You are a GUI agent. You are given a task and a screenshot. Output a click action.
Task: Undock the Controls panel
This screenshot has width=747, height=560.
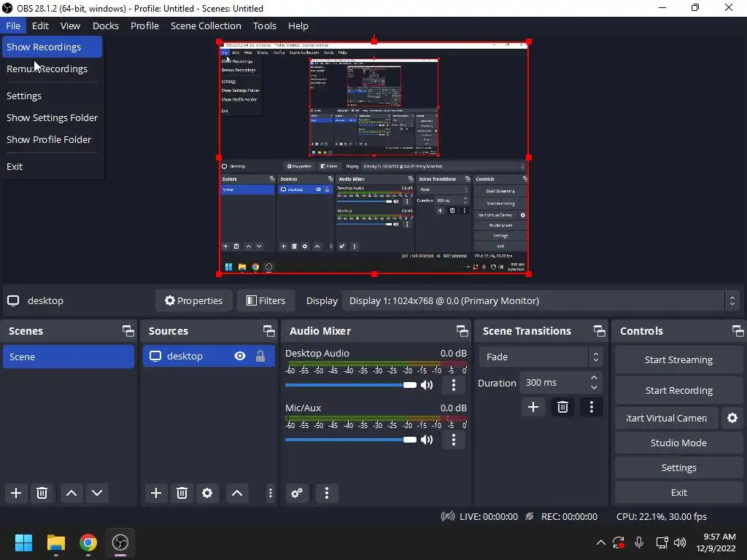pyautogui.click(x=738, y=331)
